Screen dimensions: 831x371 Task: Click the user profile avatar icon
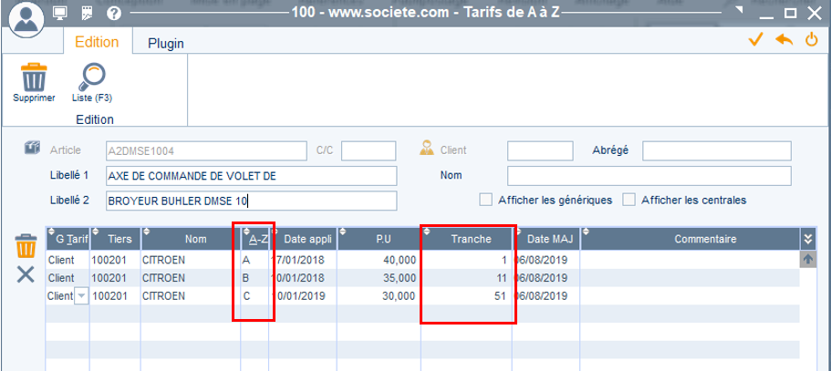(x=26, y=19)
